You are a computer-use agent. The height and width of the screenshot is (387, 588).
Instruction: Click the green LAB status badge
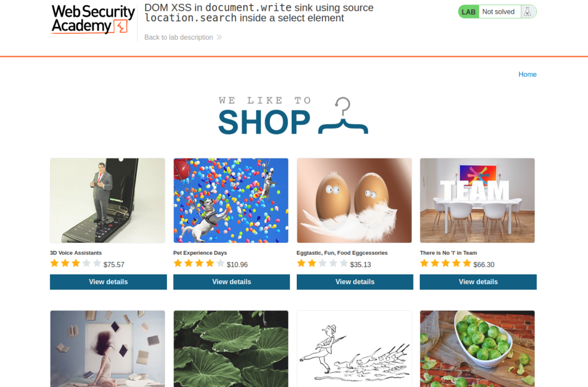pyautogui.click(x=469, y=11)
